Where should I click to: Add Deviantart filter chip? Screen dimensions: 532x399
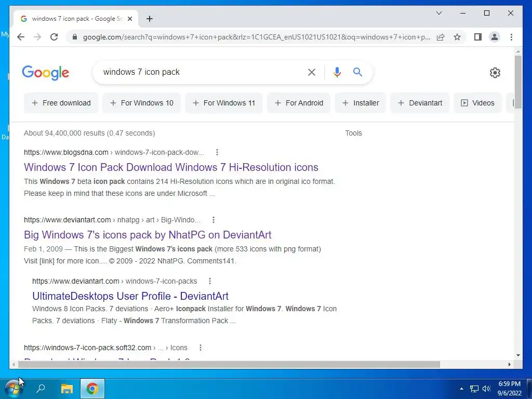coord(420,103)
